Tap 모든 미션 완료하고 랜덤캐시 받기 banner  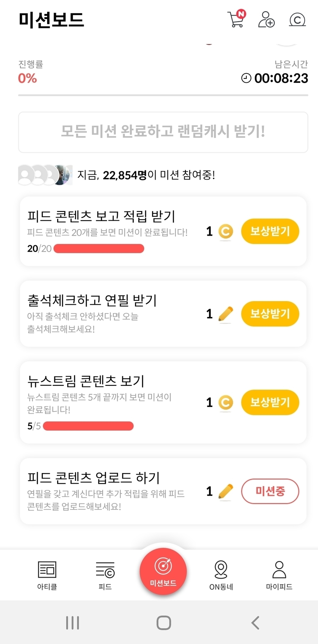pyautogui.click(x=163, y=132)
